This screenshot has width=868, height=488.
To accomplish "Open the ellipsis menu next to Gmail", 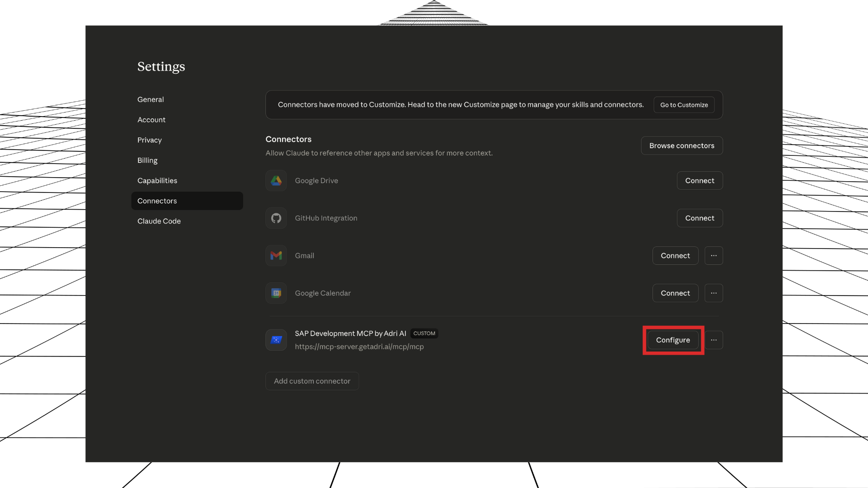I will [x=714, y=255].
